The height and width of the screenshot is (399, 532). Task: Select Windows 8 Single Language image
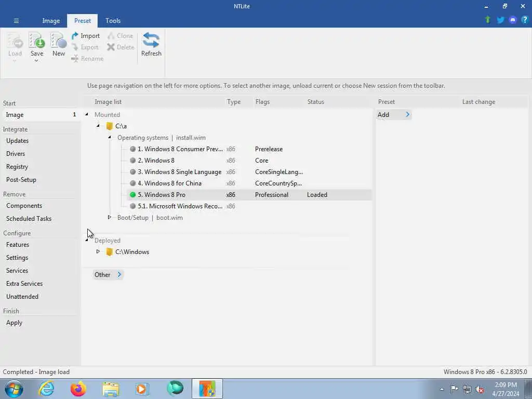click(179, 172)
